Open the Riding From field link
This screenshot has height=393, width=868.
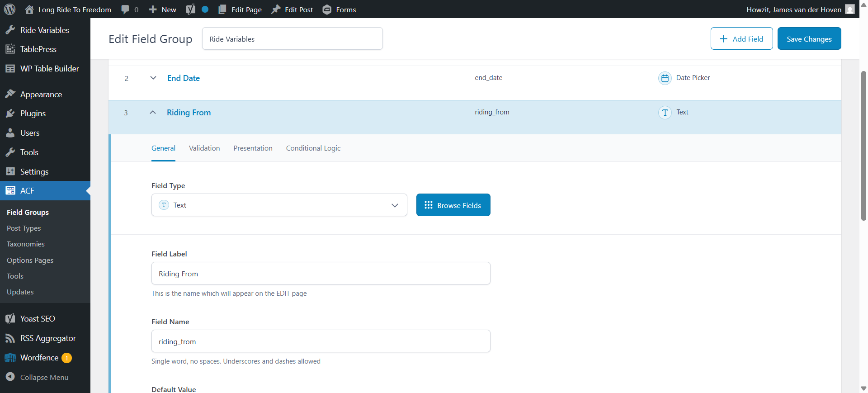tap(189, 112)
